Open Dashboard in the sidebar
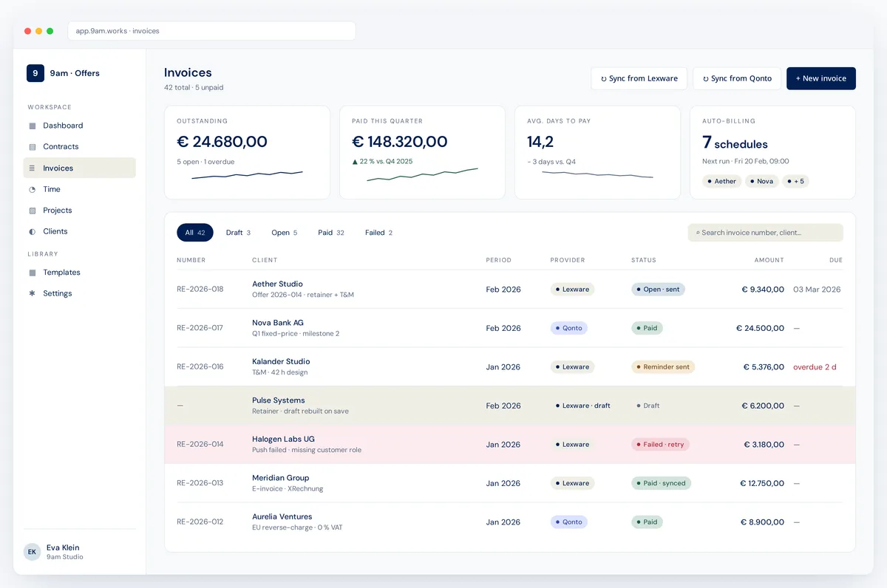The image size is (887, 588). pyautogui.click(x=79, y=126)
